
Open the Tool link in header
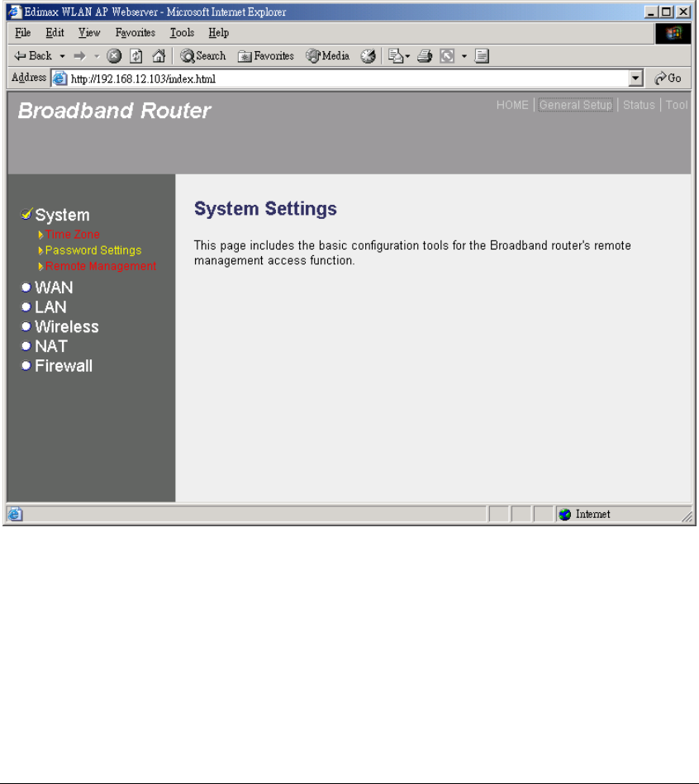[677, 105]
